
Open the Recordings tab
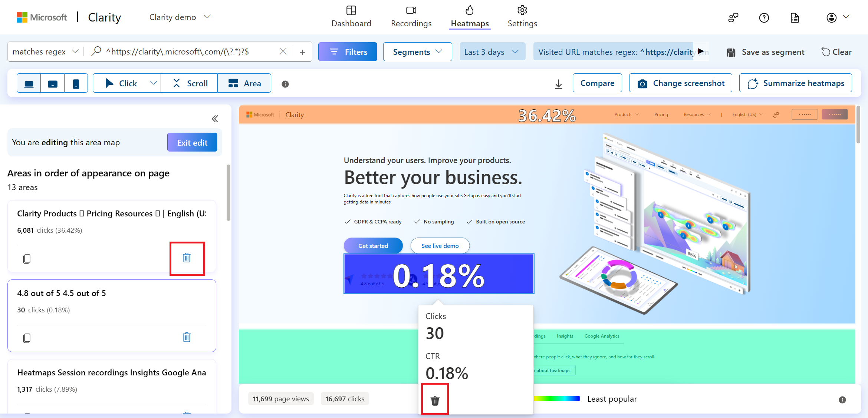(411, 17)
